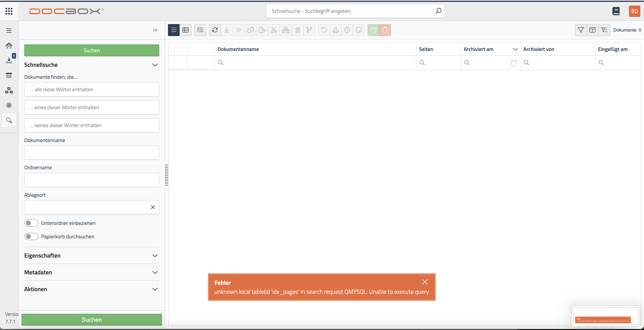Click the Dokumentenname column filter field
Viewport: 644px width, 330px height.
315,63
